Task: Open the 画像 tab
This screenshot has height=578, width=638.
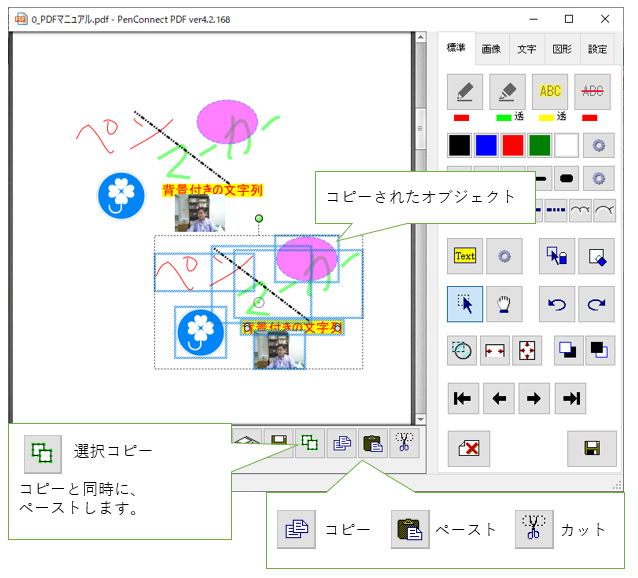Action: coord(490,48)
